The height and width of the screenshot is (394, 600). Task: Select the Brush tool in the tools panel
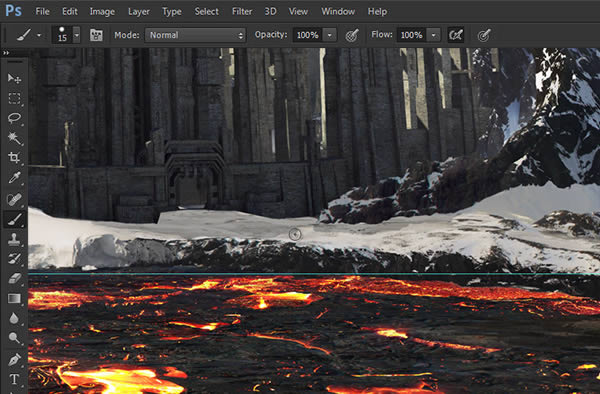point(14,220)
